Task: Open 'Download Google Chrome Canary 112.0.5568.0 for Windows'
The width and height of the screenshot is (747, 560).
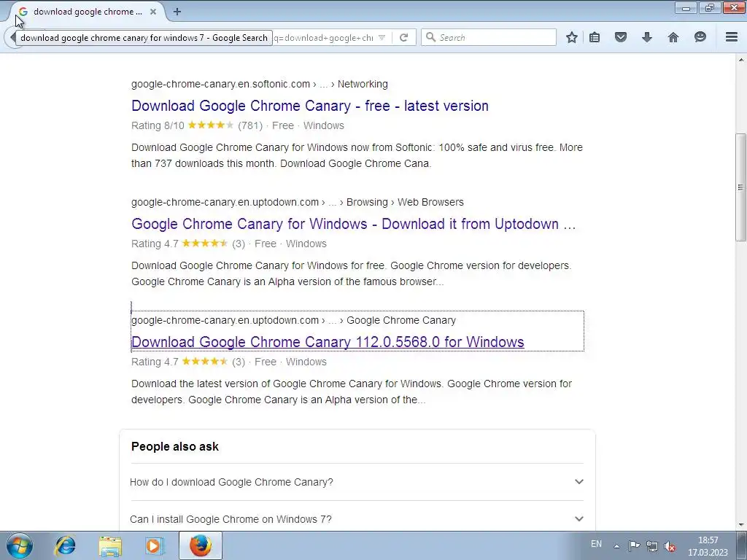Action: coord(328,342)
